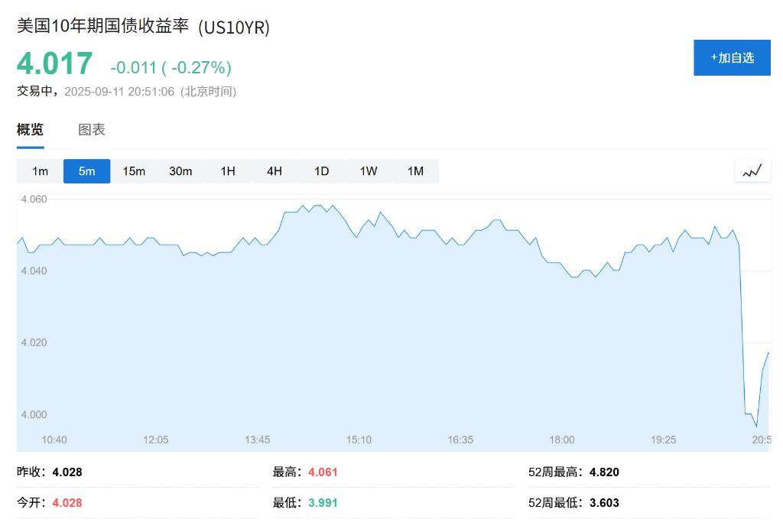Switch chart to 1W interval
This screenshot has height=532, width=783.
point(369,171)
